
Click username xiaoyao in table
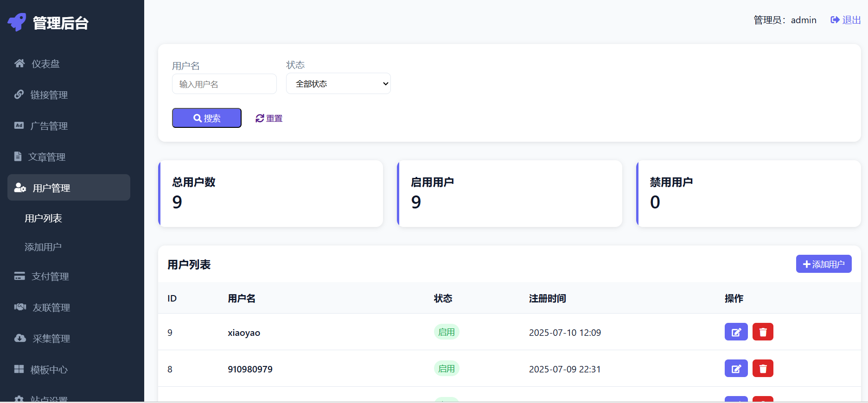click(244, 333)
